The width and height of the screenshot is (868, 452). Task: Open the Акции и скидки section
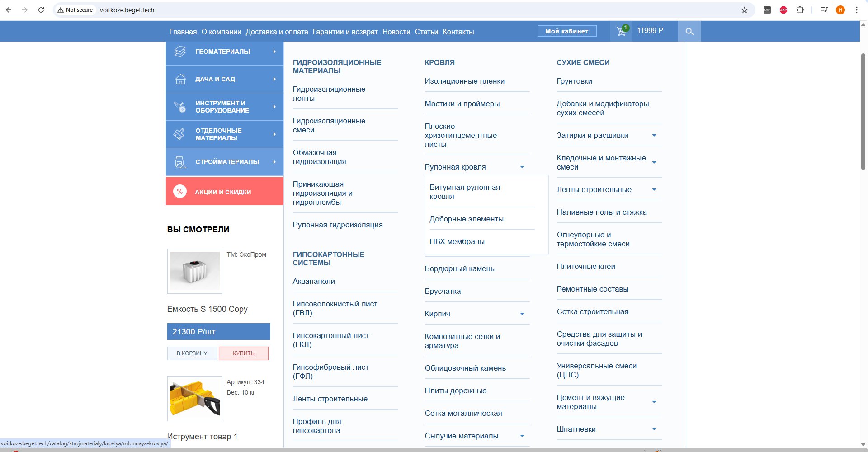225,192
